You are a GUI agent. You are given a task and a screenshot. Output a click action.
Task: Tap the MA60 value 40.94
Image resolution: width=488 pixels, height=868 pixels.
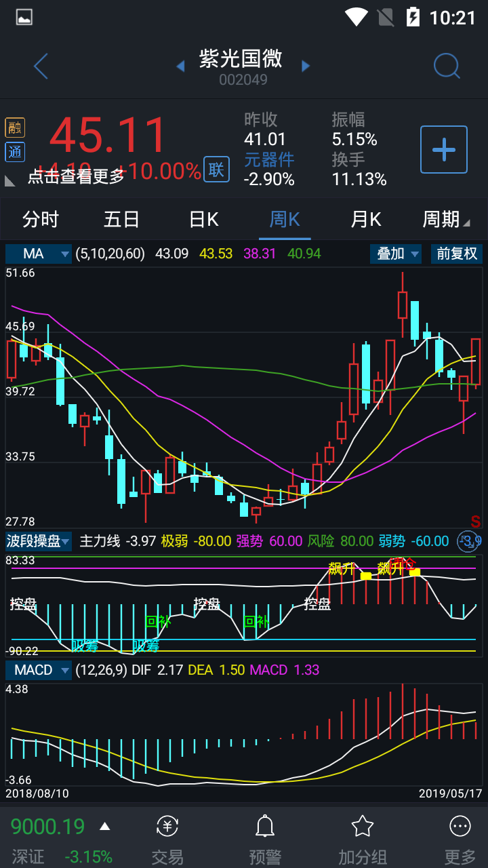(x=304, y=254)
